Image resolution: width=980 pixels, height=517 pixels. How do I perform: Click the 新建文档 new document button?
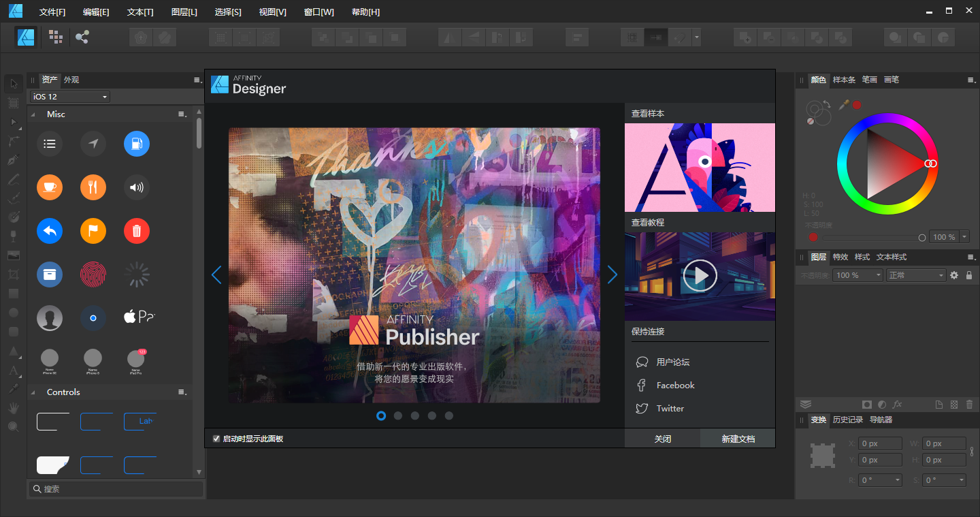click(x=738, y=439)
